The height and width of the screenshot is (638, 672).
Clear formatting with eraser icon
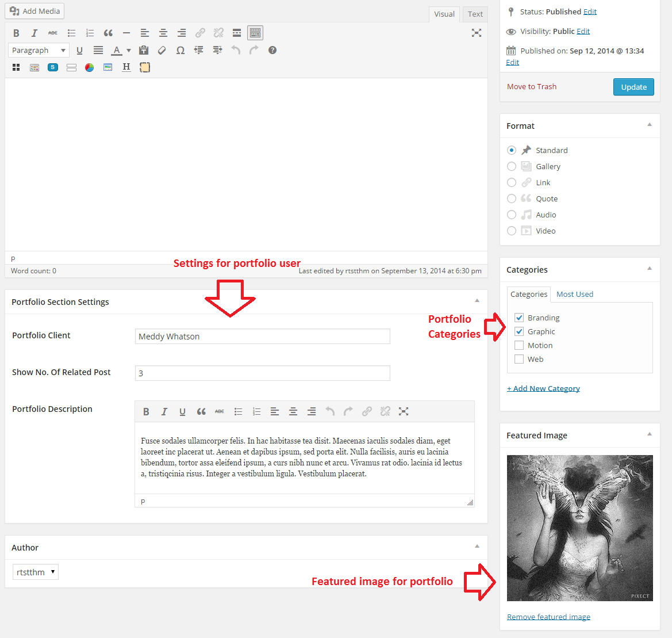tap(162, 51)
